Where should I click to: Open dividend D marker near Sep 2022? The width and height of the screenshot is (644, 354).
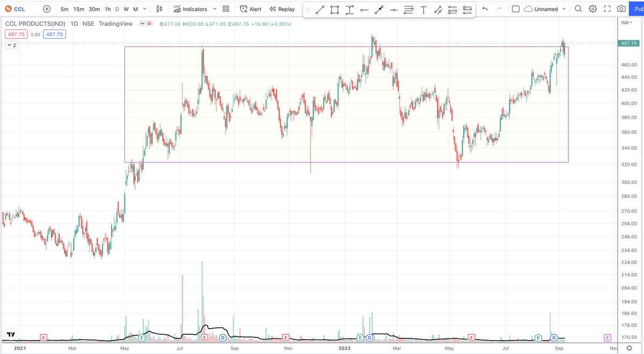[x=554, y=338]
